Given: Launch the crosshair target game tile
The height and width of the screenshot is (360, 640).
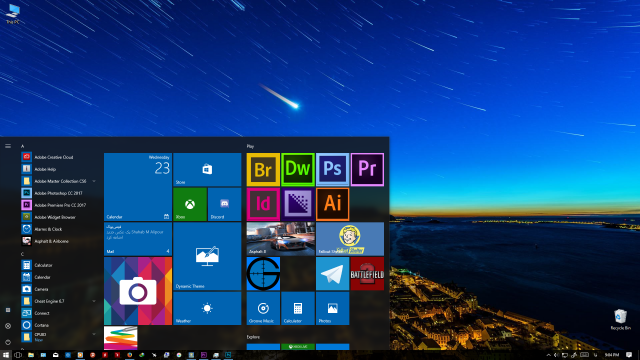Looking at the screenshot, I should tap(263, 273).
